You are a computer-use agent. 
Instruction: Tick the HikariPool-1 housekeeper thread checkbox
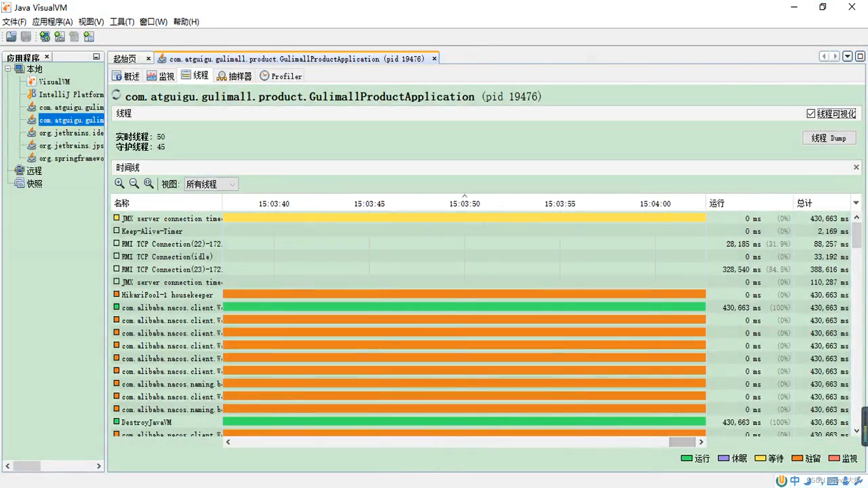pyautogui.click(x=117, y=294)
